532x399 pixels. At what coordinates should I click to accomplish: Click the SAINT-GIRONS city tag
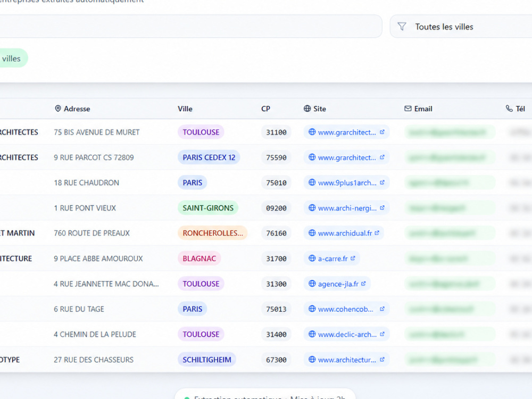208,208
